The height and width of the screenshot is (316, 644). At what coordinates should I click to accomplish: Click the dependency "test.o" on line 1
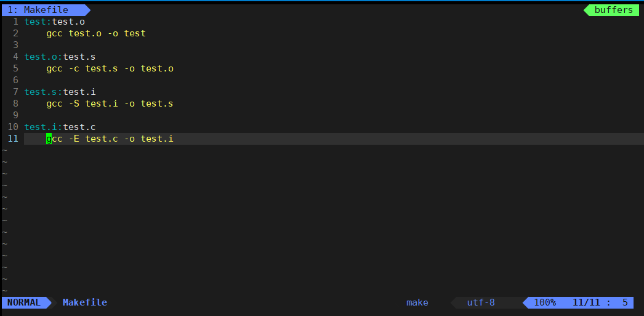pyautogui.click(x=68, y=22)
